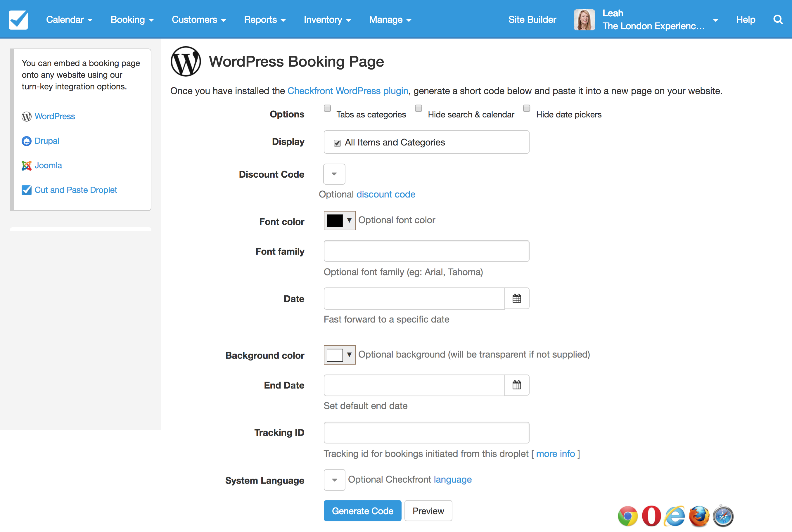Image resolution: width=792 pixels, height=532 pixels.
Task: Click the Preview button
Action: (x=428, y=511)
